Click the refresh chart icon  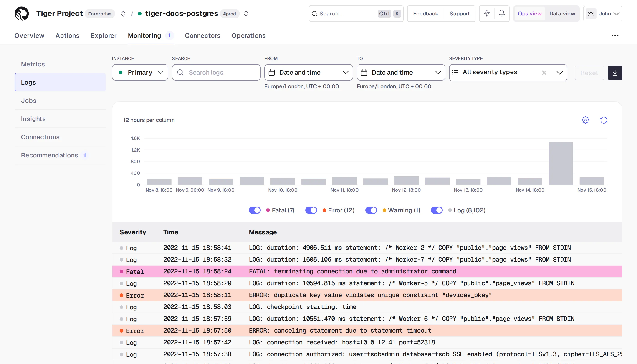604,120
